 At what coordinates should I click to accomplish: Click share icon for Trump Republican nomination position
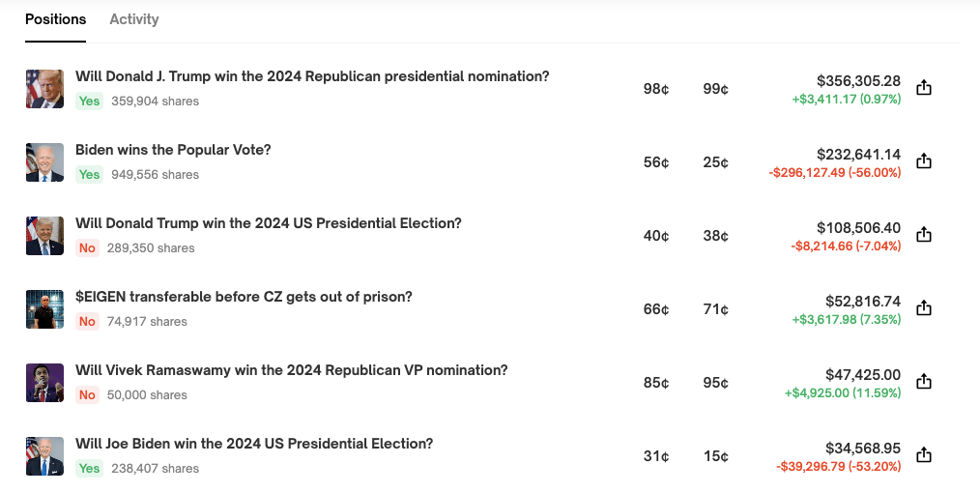click(923, 88)
